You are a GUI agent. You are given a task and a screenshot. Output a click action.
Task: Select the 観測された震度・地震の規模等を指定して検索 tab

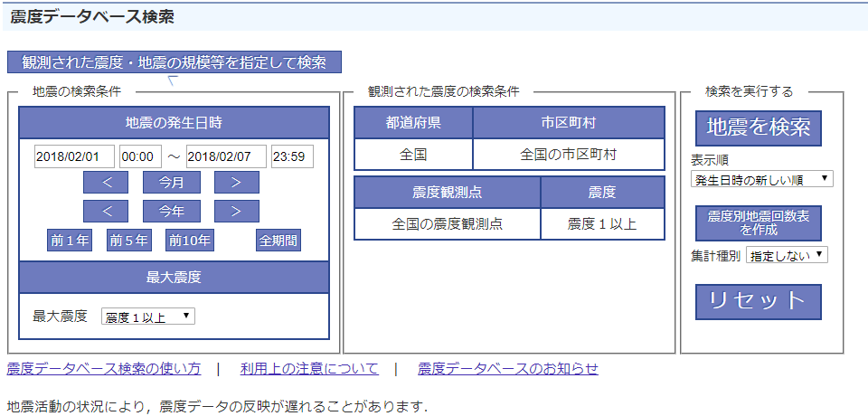click(175, 62)
